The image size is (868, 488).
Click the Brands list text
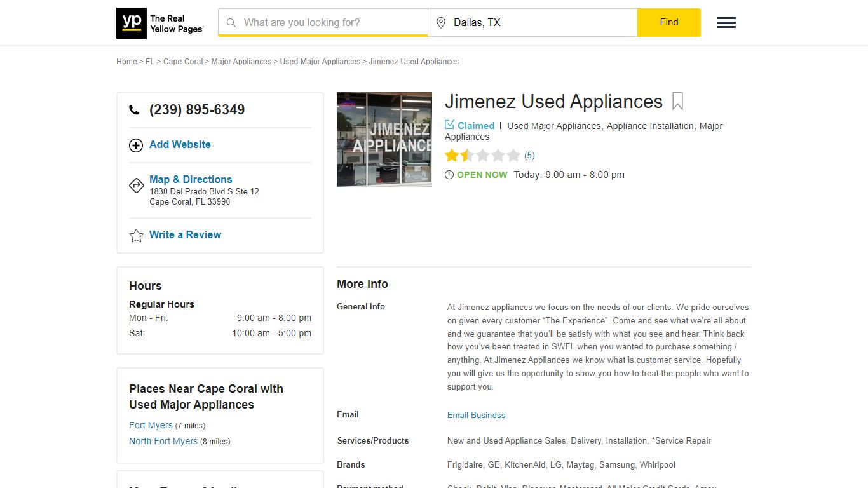tap(561, 464)
